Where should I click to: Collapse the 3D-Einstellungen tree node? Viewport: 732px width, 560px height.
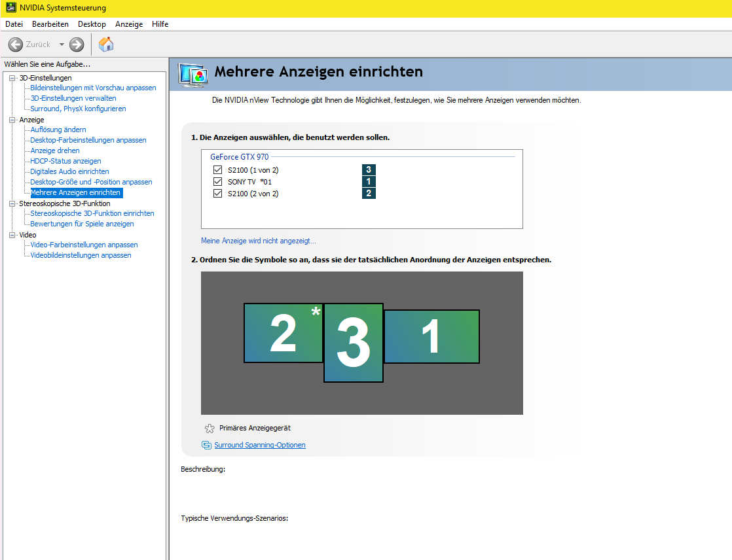click(12, 78)
